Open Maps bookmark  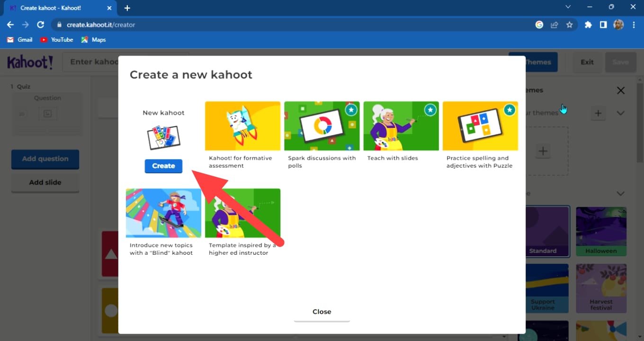click(x=94, y=40)
